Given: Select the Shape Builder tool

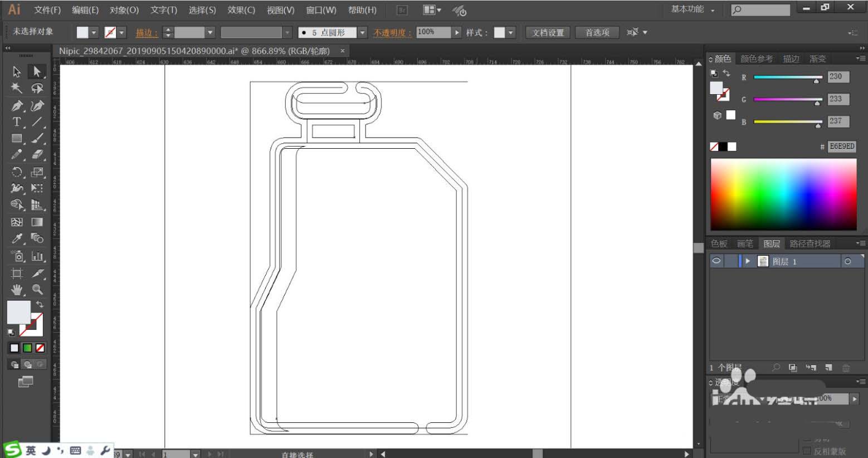Looking at the screenshot, I should pos(17,205).
